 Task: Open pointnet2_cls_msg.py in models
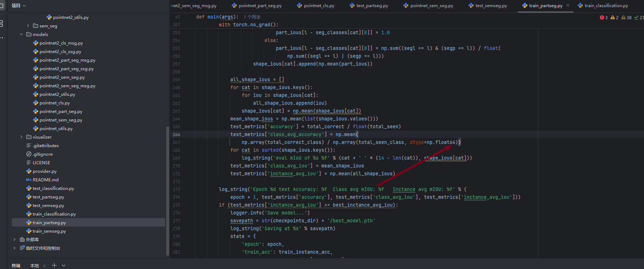[58, 43]
